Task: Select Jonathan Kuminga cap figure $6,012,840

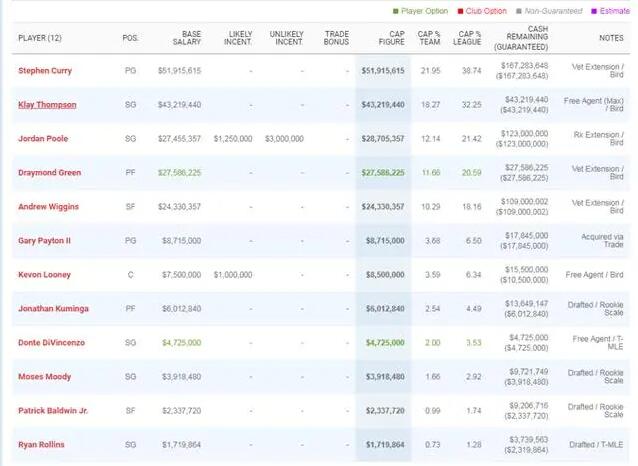Action: pyautogui.click(x=385, y=308)
